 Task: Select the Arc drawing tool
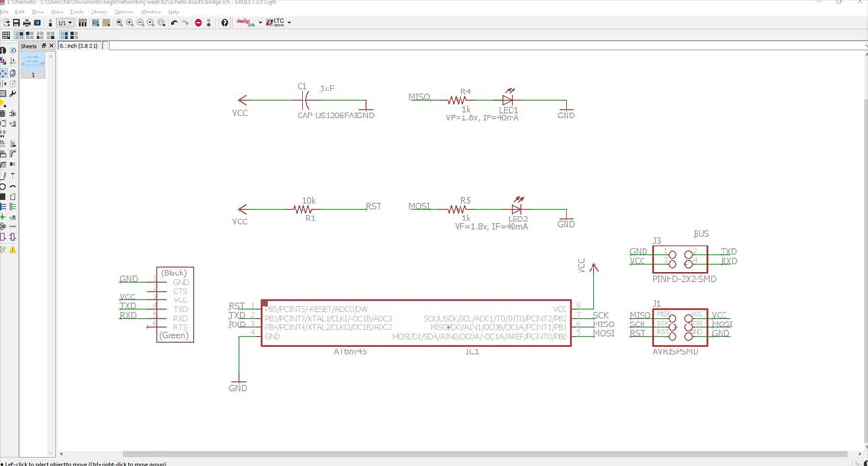pos(13,186)
